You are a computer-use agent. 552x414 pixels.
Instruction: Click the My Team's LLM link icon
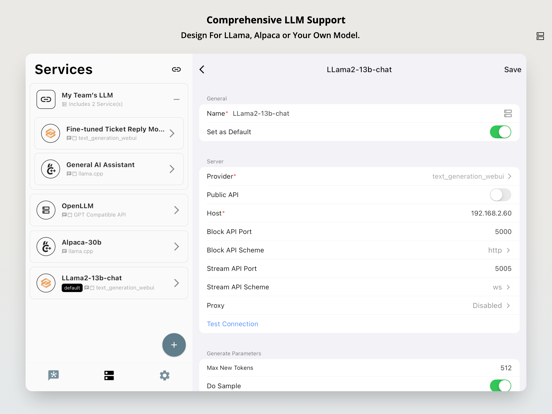tap(46, 99)
